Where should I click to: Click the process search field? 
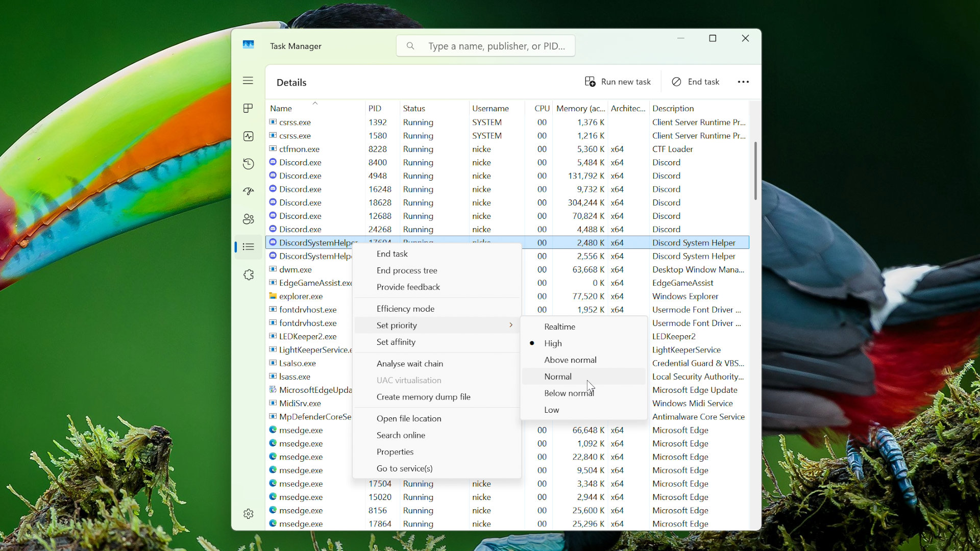click(x=485, y=45)
